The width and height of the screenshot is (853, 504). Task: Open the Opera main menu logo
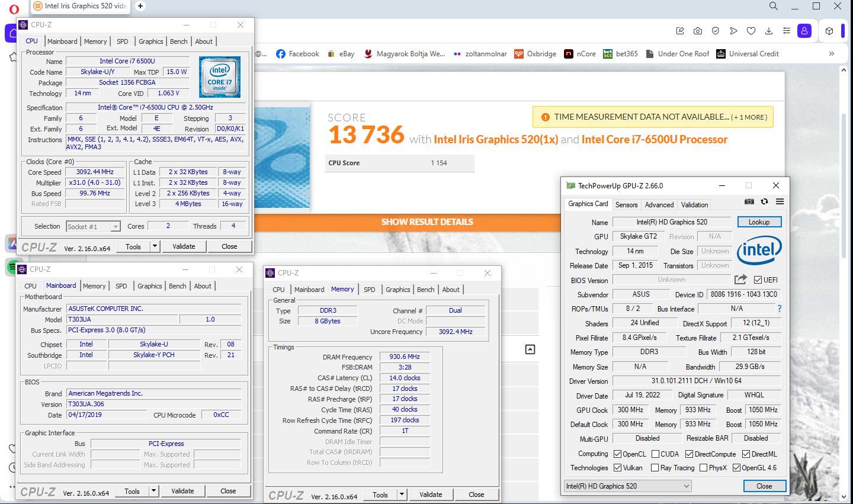14,9
